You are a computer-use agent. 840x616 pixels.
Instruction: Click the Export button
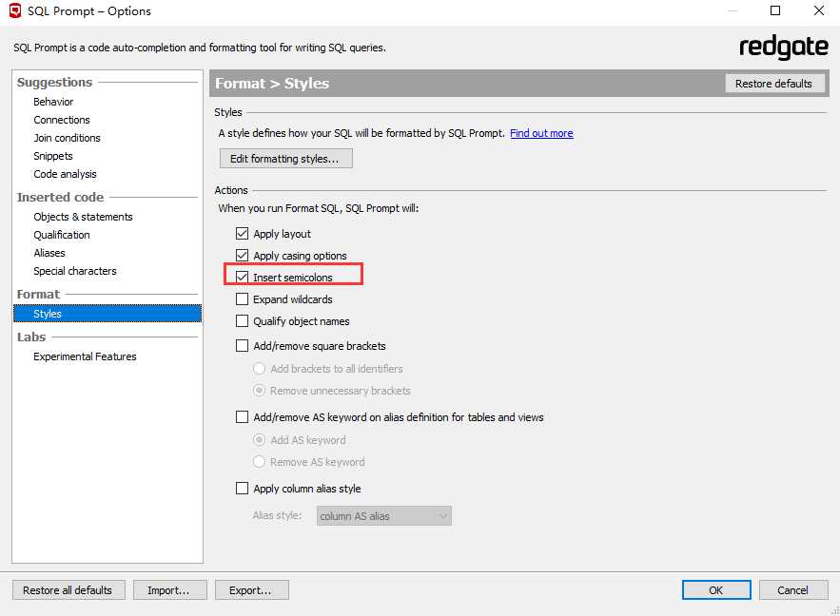tap(251, 589)
